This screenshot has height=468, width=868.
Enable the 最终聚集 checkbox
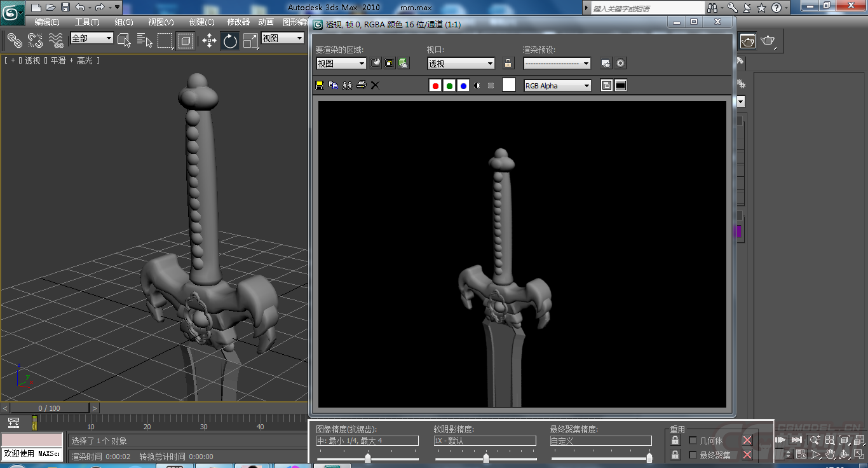(x=693, y=455)
